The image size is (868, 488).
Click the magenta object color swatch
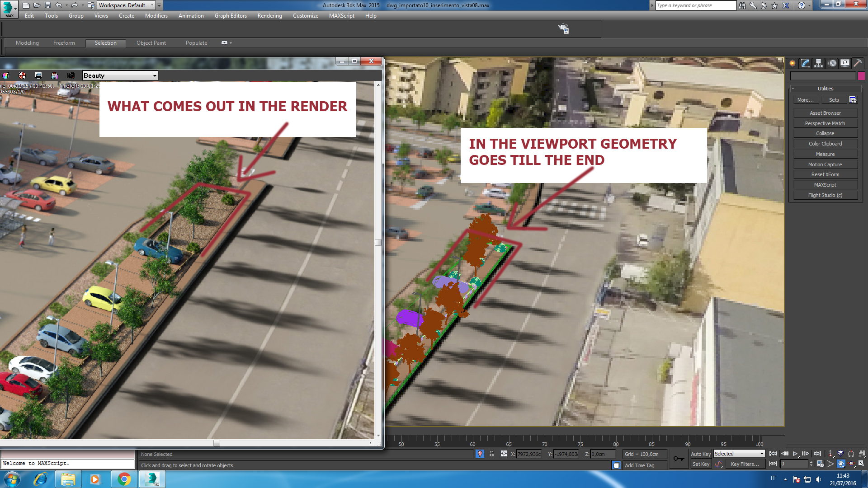861,76
